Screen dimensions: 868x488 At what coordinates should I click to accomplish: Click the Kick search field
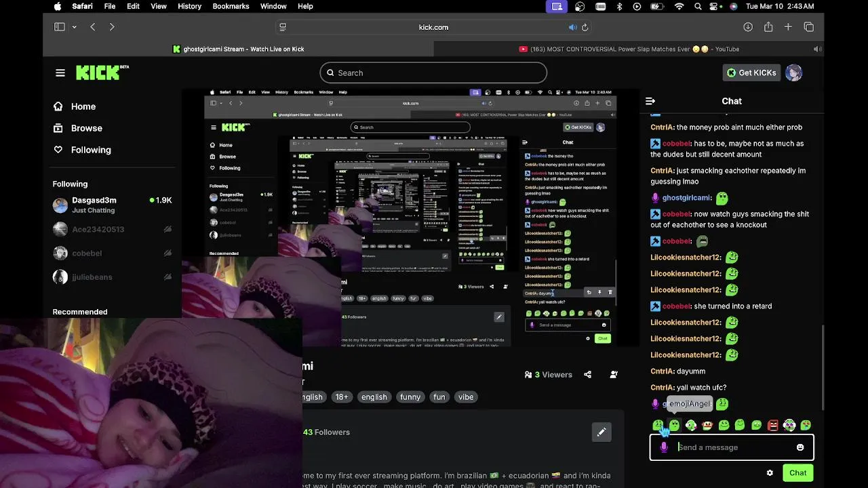click(x=433, y=73)
